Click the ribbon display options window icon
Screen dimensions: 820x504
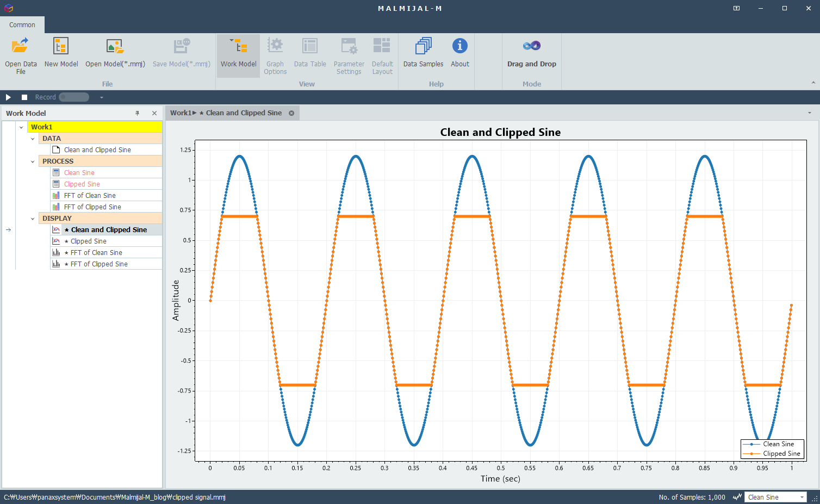[x=736, y=8]
